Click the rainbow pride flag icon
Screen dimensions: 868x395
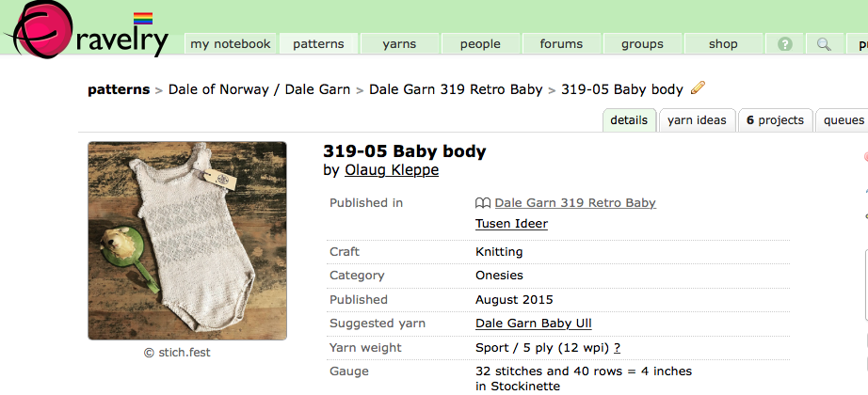click(x=143, y=18)
